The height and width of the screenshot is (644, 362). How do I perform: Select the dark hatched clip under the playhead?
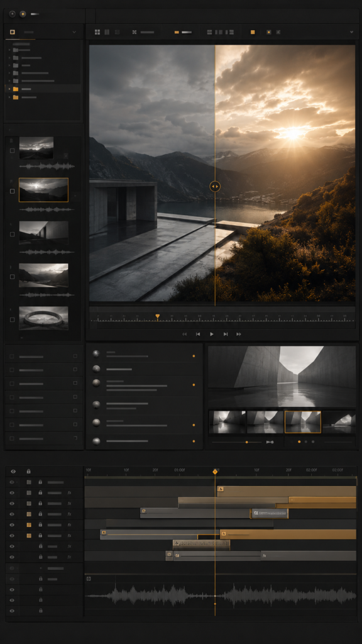(x=201, y=544)
